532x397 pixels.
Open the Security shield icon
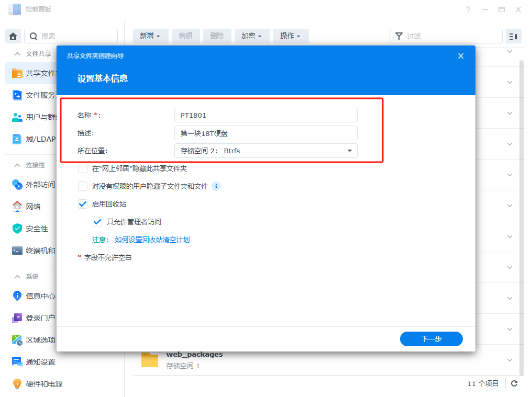(17, 229)
